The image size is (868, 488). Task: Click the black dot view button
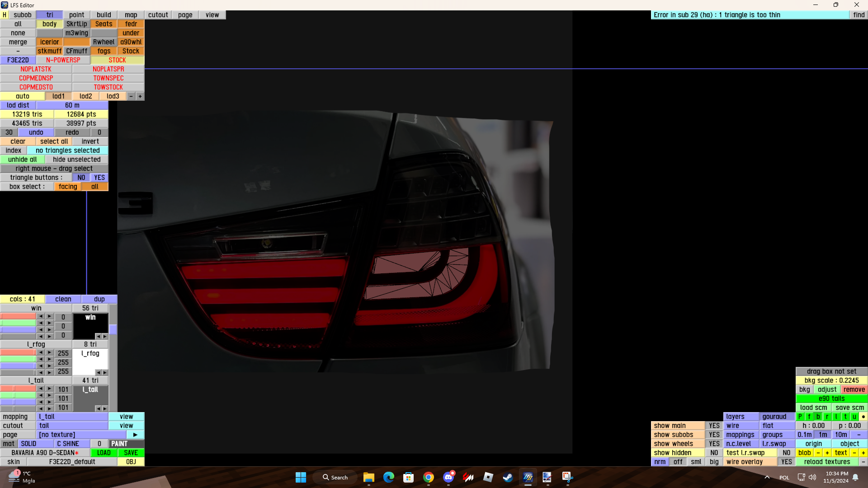[x=863, y=417]
